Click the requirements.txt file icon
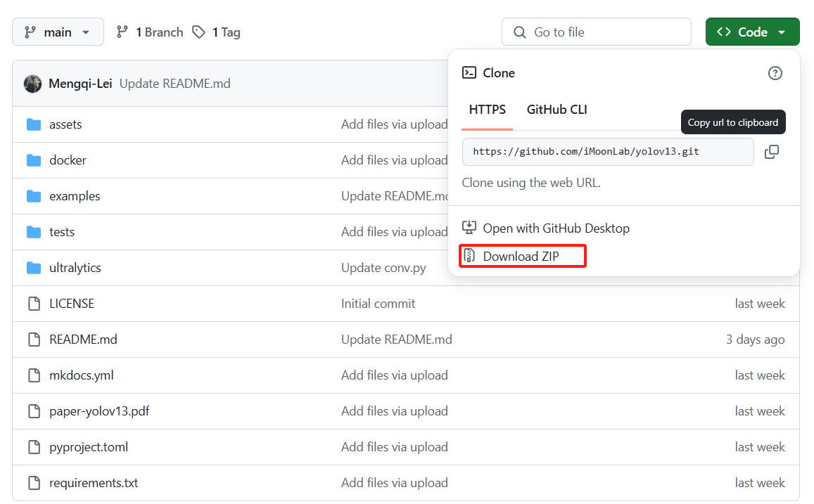The image size is (814, 504). click(x=34, y=483)
